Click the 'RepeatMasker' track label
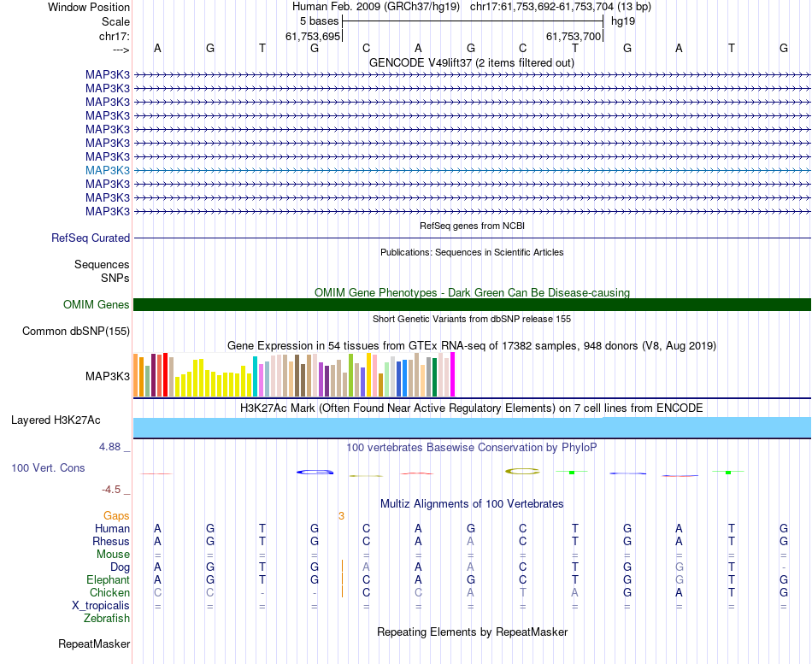The image size is (812, 664). 94,643
